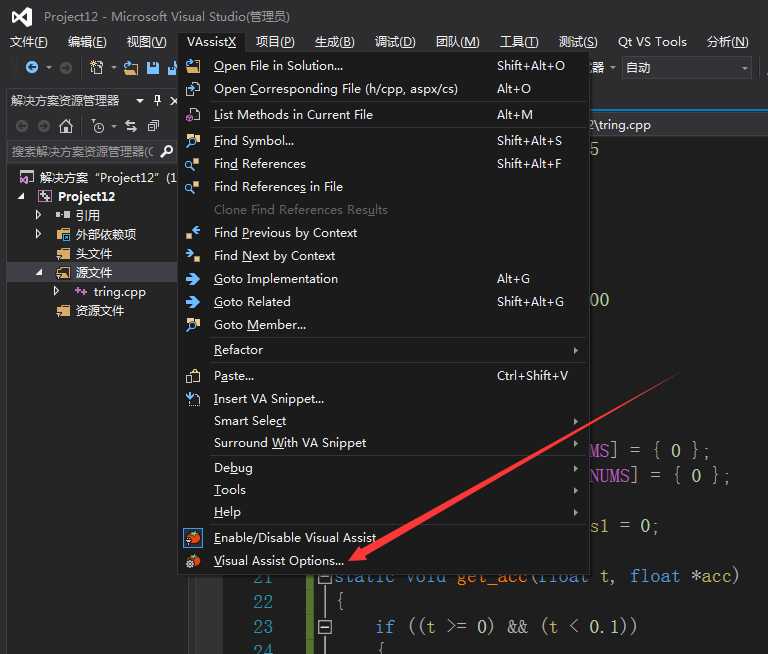Select Goto Member entry
Screen dimensions: 768x654
[x=384, y=325]
